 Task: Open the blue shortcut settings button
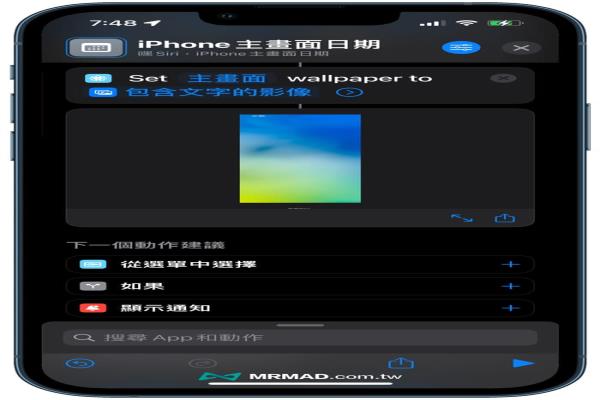pos(461,48)
